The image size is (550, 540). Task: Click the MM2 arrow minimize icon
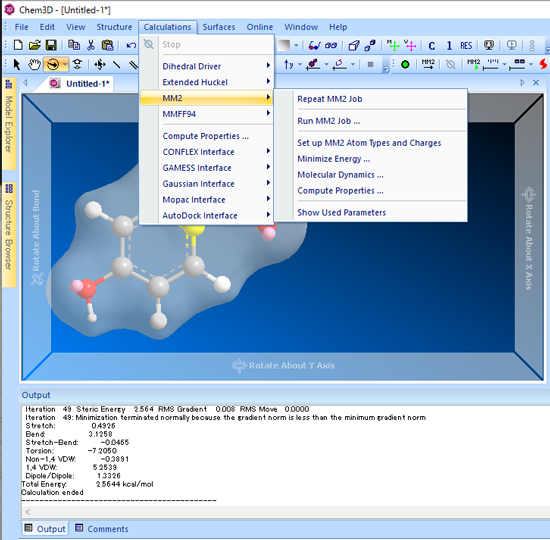click(428, 64)
